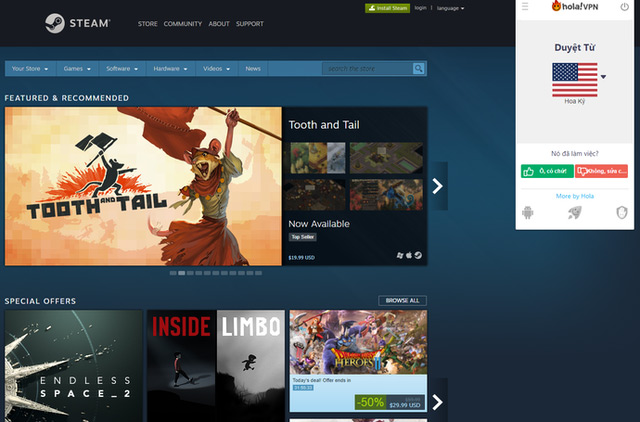Expand the Software menu
The height and width of the screenshot is (422, 640).
click(122, 69)
